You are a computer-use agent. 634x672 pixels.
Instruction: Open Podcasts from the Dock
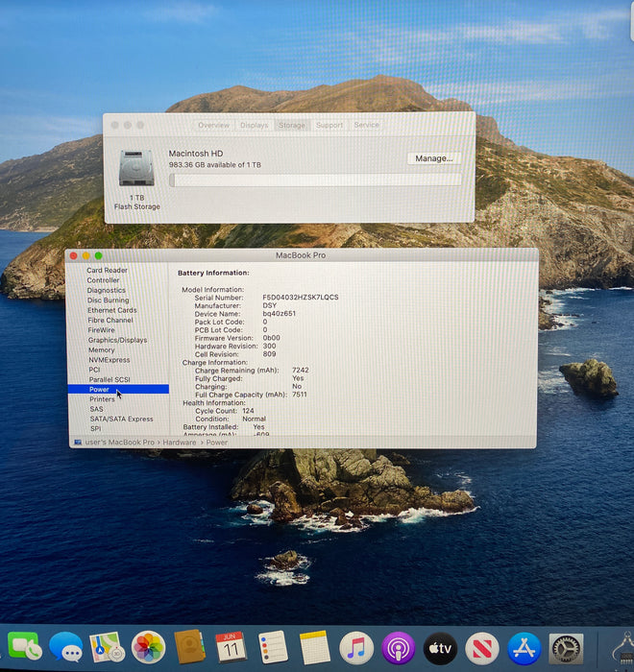point(398,648)
